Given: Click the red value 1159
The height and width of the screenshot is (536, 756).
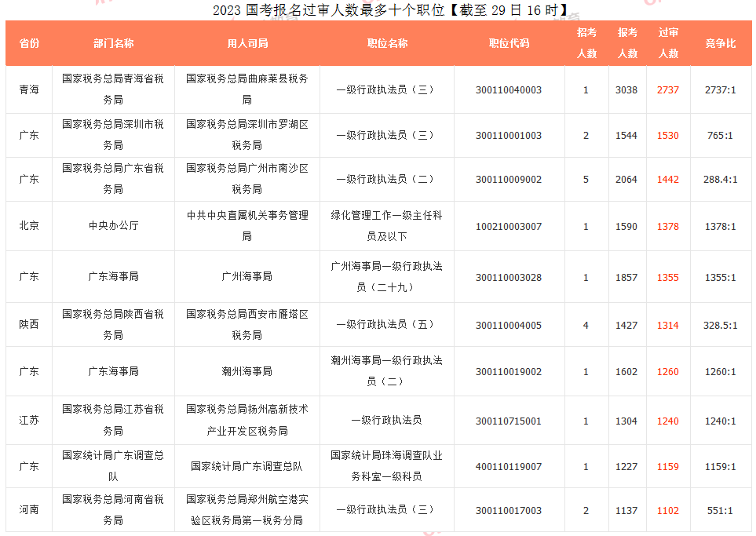Looking at the screenshot, I should (x=668, y=467).
